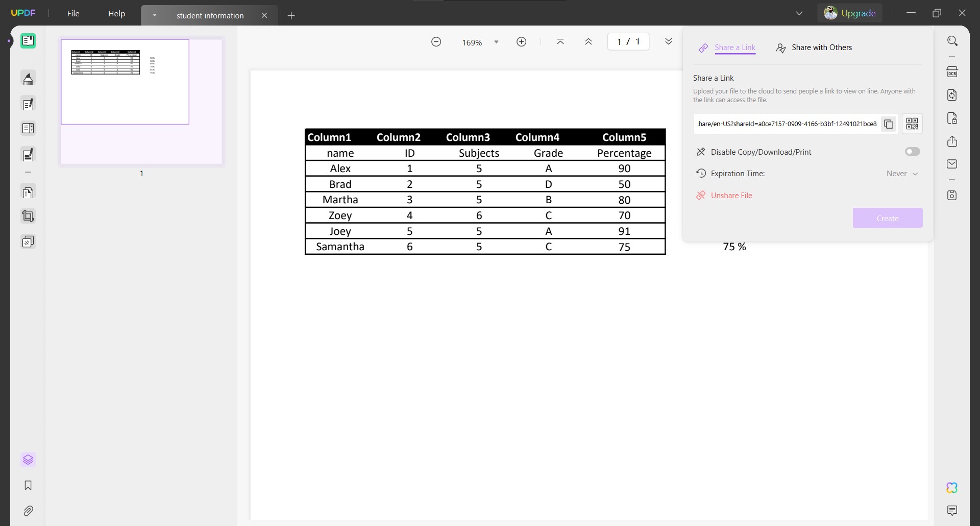Image resolution: width=980 pixels, height=526 pixels.
Task: Select the student information tab
Action: tap(210, 16)
